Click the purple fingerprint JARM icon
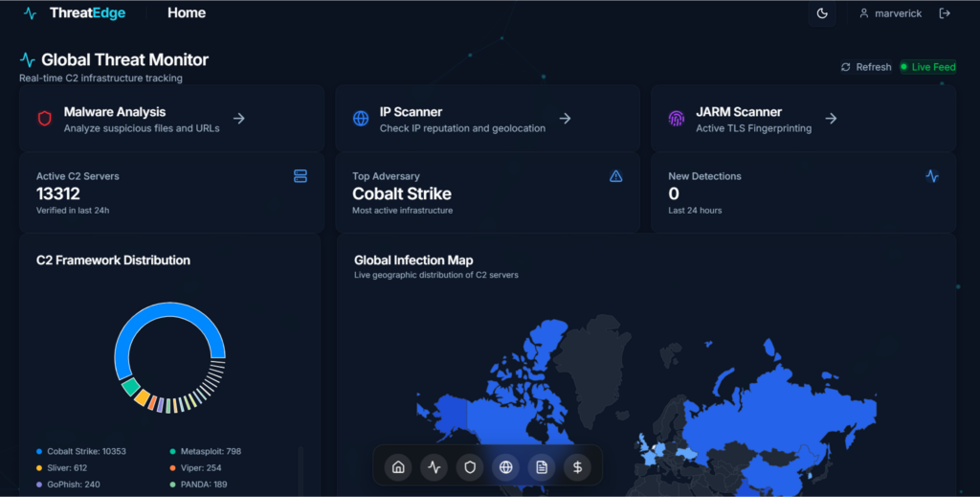Screen dimensions: 980x497 (677, 118)
